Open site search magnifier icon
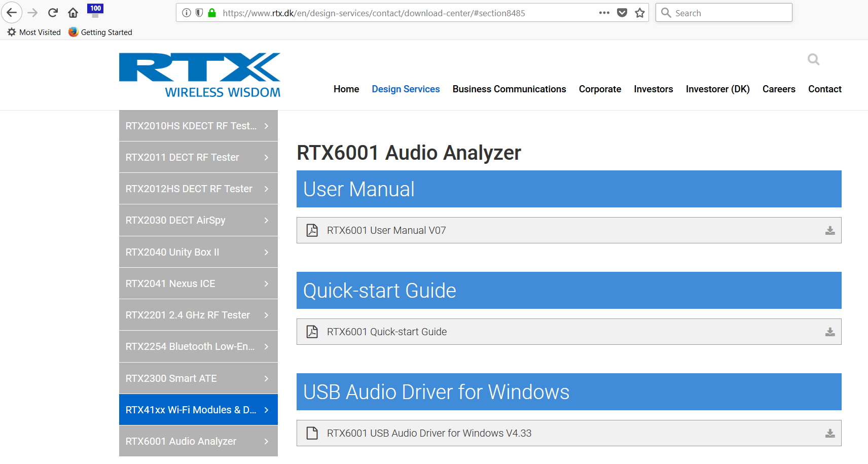This screenshot has height=464, width=868. click(x=813, y=59)
